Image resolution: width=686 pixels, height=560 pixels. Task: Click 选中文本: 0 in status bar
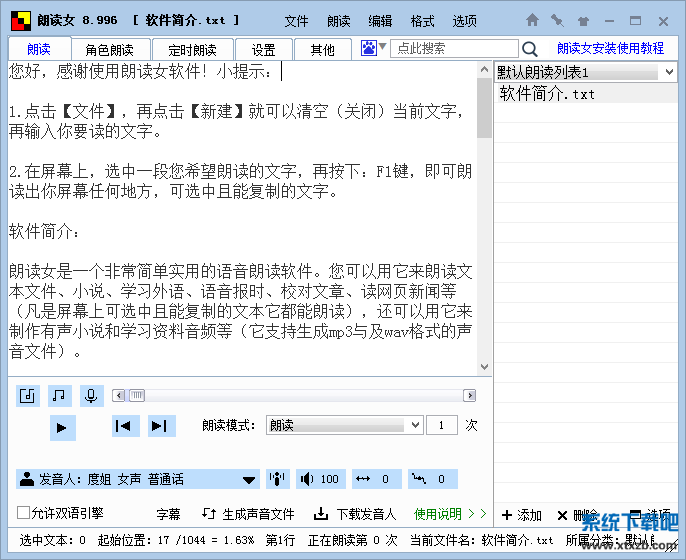click(x=52, y=540)
